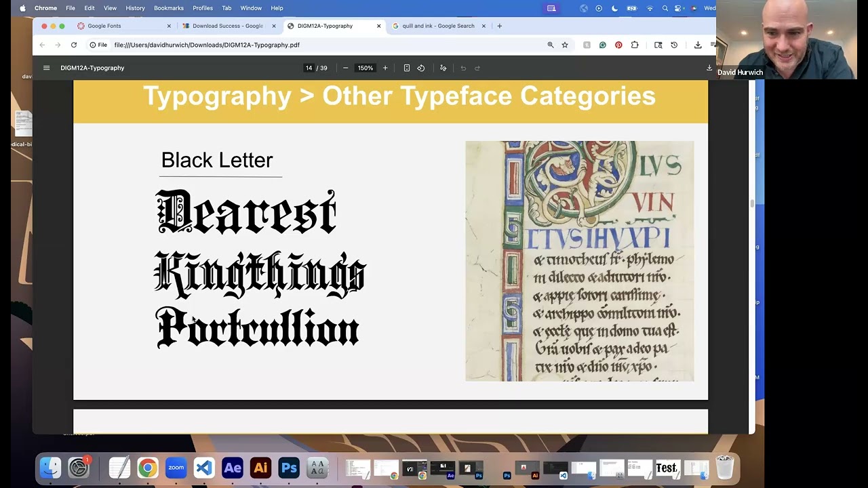
Task: Switch to Download Success tab
Action: [227, 26]
